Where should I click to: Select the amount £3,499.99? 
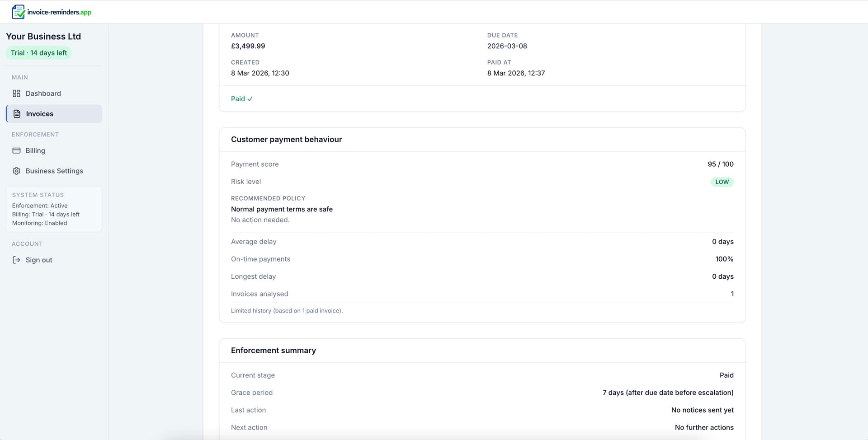(x=248, y=46)
